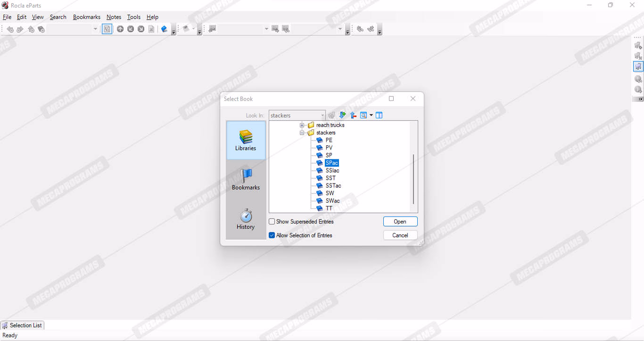Open the Tools menu
The image size is (644, 341).
click(x=134, y=17)
